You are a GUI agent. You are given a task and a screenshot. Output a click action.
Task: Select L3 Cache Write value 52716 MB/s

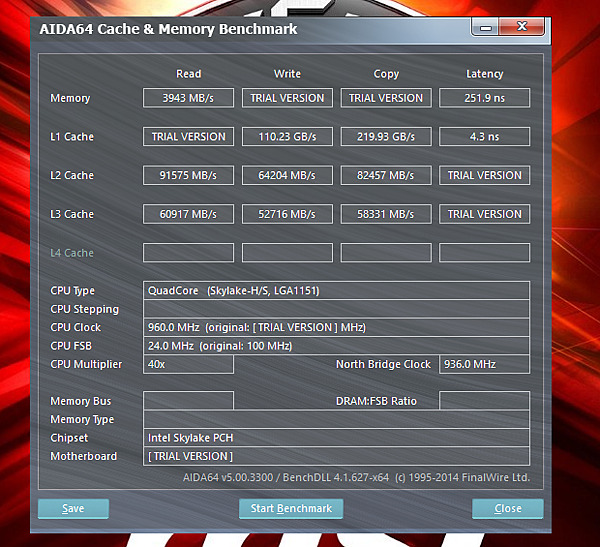287,214
